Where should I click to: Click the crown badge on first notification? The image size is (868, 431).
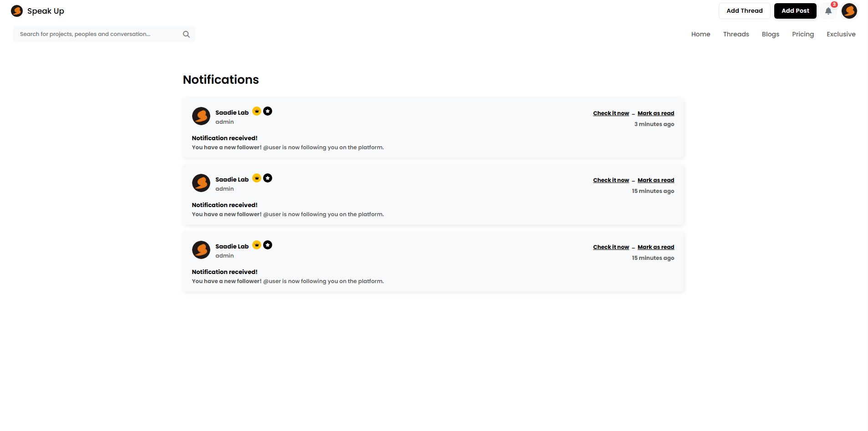257,111
